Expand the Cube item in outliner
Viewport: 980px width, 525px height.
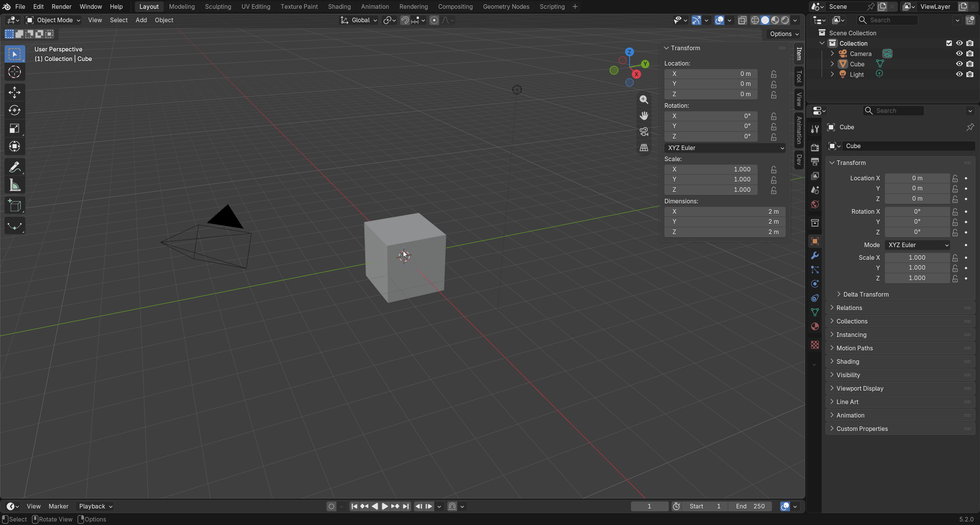pyautogui.click(x=832, y=64)
